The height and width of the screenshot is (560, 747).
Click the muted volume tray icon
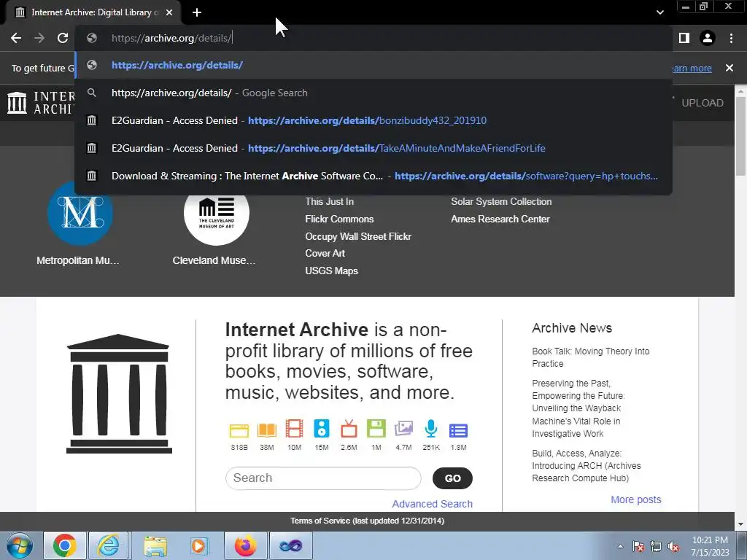click(673, 547)
